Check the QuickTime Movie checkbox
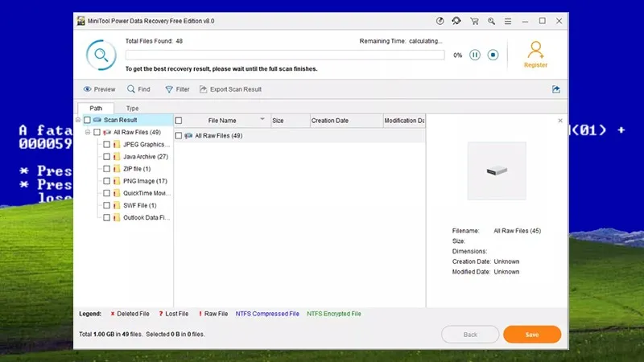This screenshot has width=644, height=362. click(x=107, y=193)
